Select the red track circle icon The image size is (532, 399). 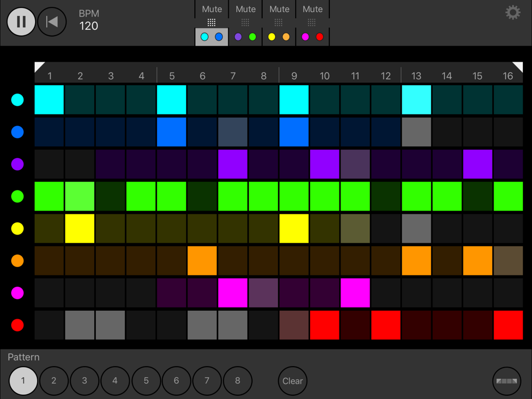(18, 325)
